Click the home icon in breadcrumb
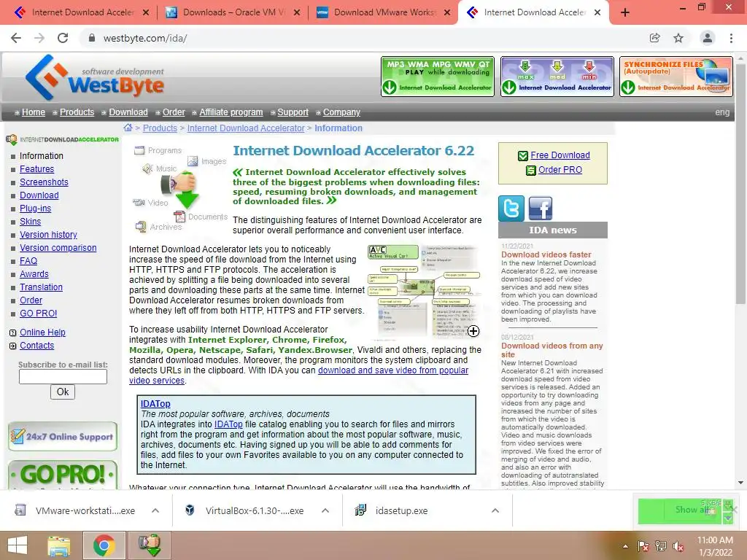This screenshot has width=747, height=560. [128, 128]
